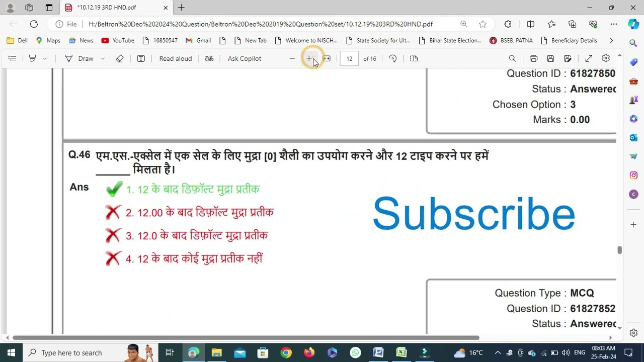Viewport: 644px width, 362px height.
Task: Switch to the 10.12.19 3RD HND.pdf tab
Action: coord(116,8)
